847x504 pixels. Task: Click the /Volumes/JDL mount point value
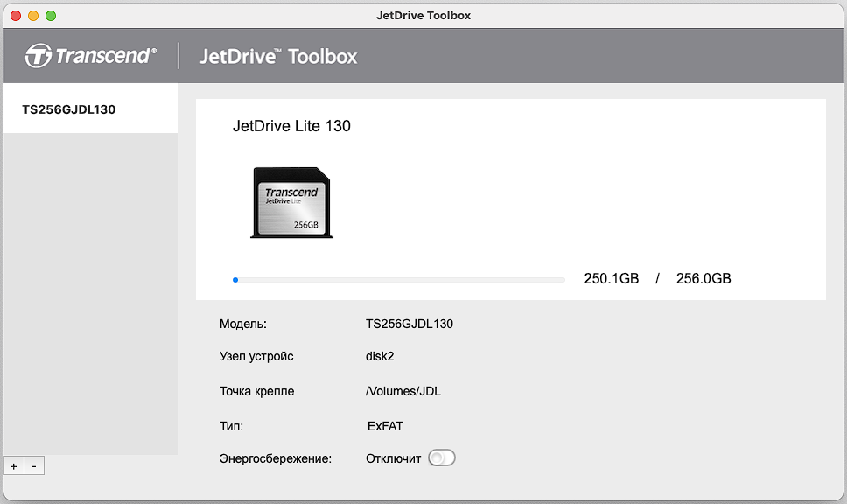click(x=403, y=391)
